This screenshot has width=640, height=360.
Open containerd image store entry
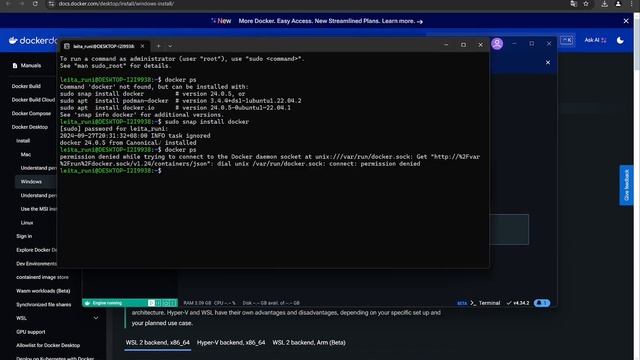[x=42, y=277]
